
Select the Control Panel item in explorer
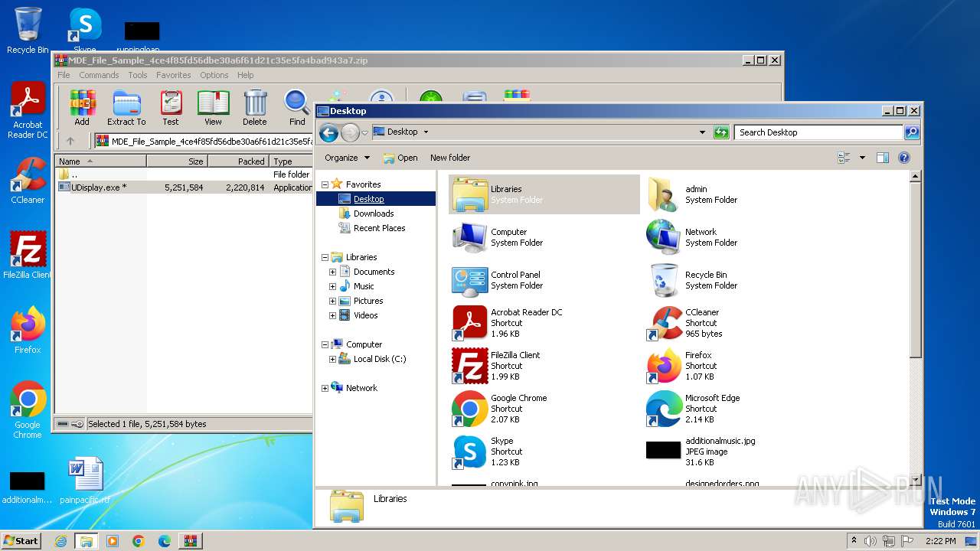tap(544, 280)
